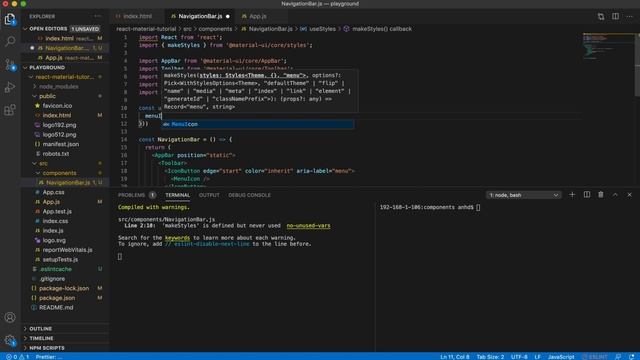
Task: Split the terminal pane
Action: [x=587, y=195]
